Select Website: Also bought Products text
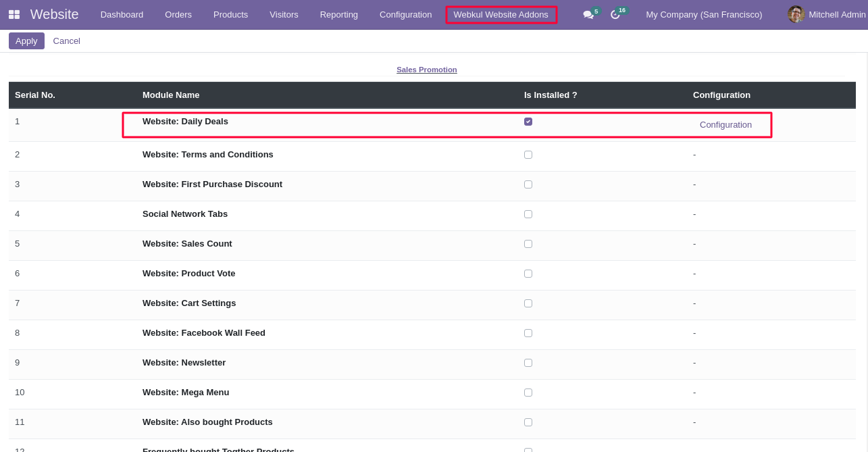Screen dimensions: 868x452 (207, 422)
